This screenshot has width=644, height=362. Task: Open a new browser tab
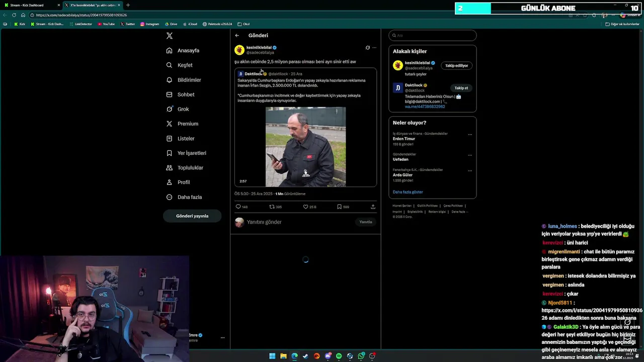coord(128,5)
